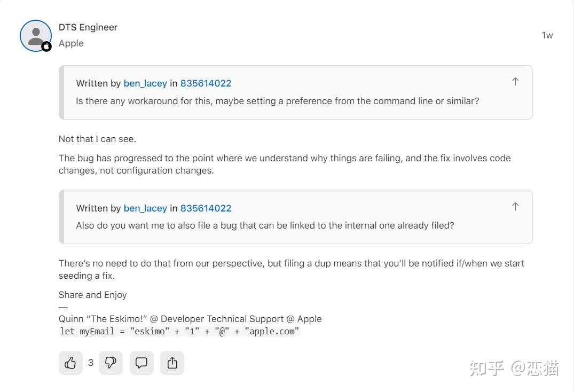Open ben_lacey link in the workaround quote
Image resolution: width=574 pixels, height=392 pixels.
[x=145, y=83]
